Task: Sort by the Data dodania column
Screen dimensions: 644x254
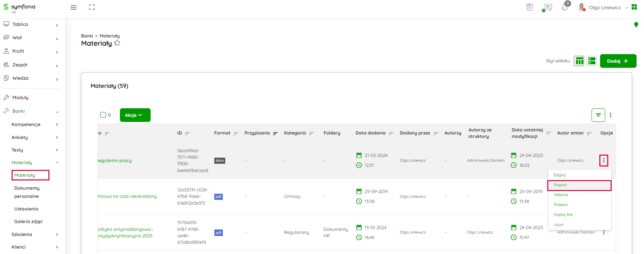Action: (x=391, y=133)
